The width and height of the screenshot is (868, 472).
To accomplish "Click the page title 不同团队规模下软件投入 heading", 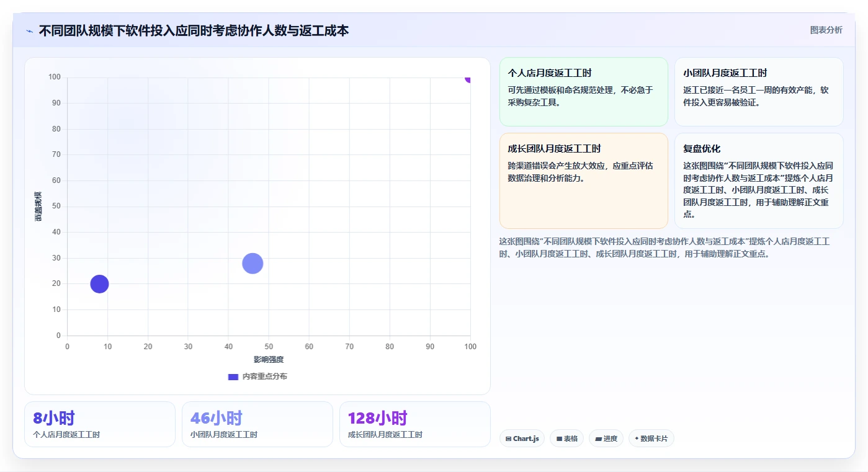I will [194, 30].
